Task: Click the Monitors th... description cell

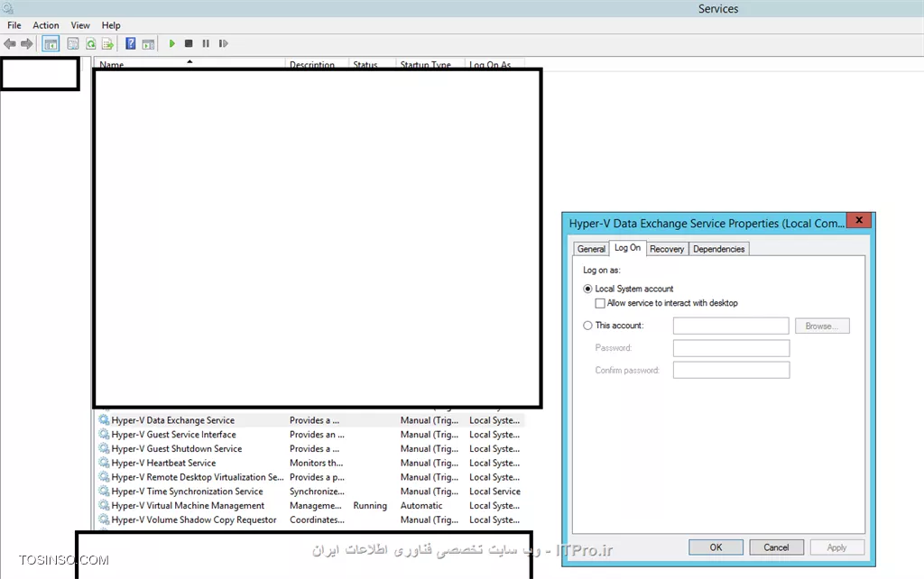Action: pyautogui.click(x=317, y=463)
